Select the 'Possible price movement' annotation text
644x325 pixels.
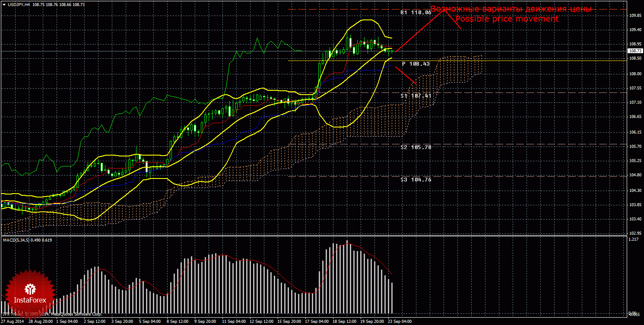point(507,19)
